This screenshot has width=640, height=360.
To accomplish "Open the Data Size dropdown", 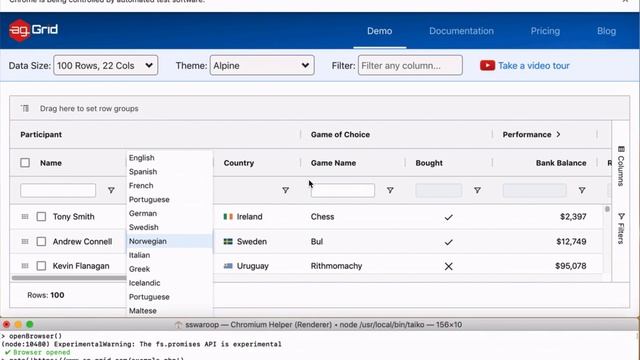I will 105,66.
